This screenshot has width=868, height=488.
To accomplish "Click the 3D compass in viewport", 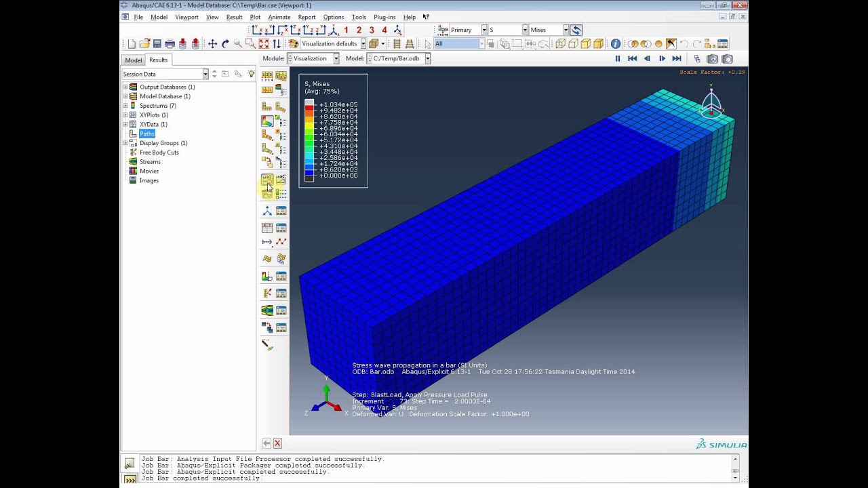I will click(x=711, y=103).
